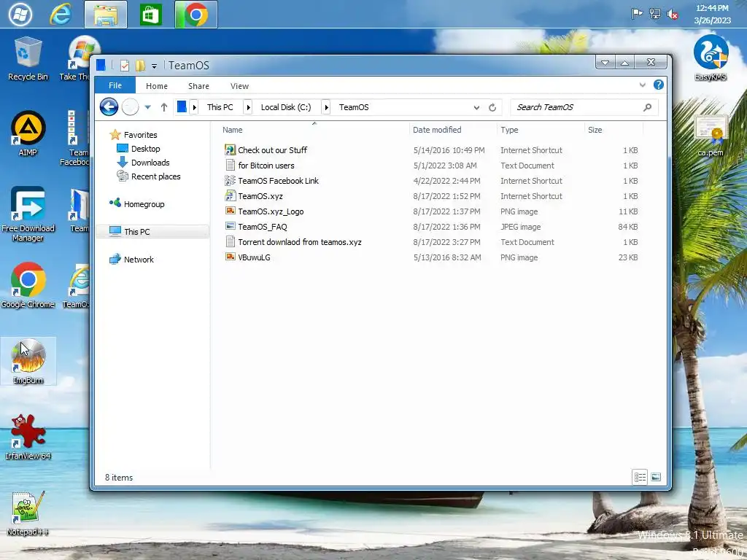The image size is (747, 560).
Task: Select the TeamOS Facebook Link shortcut
Action: coord(278,181)
